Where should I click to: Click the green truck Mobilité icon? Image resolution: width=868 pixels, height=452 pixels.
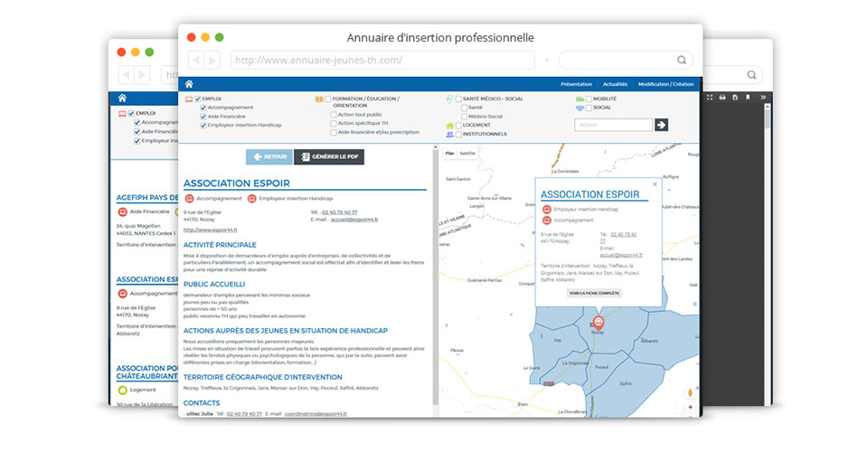click(580, 99)
